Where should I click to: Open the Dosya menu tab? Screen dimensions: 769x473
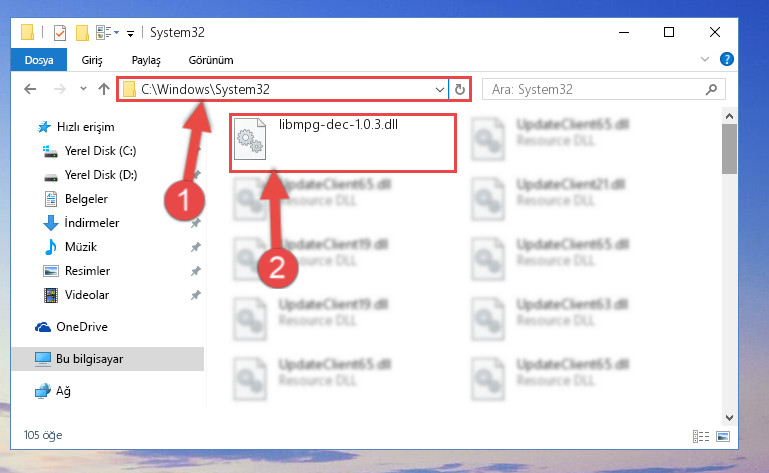tap(39, 60)
